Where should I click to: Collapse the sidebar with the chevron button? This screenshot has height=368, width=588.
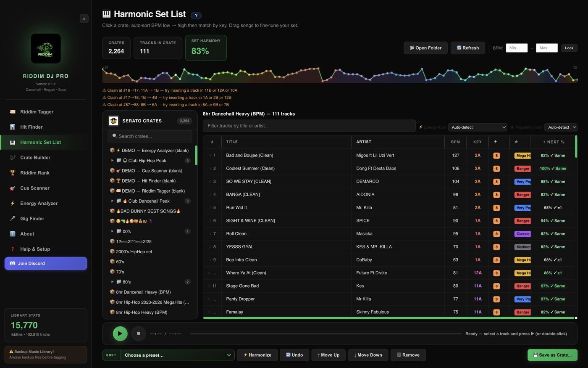point(84,19)
